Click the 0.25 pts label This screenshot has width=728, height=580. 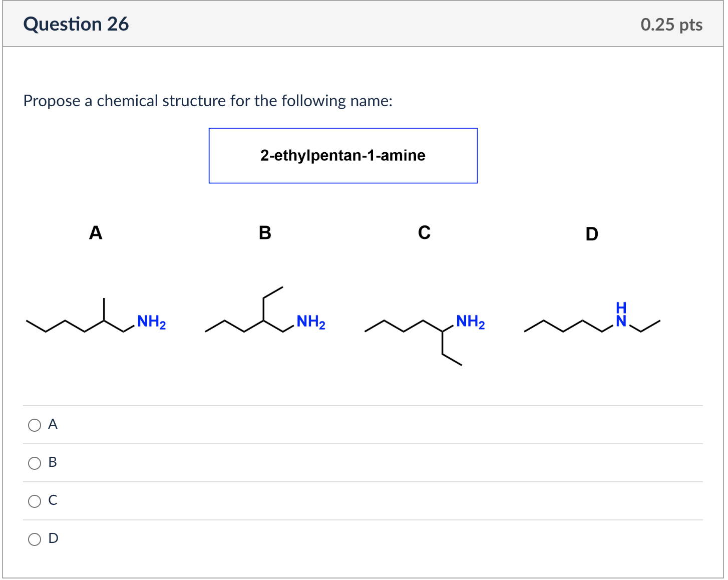click(671, 24)
